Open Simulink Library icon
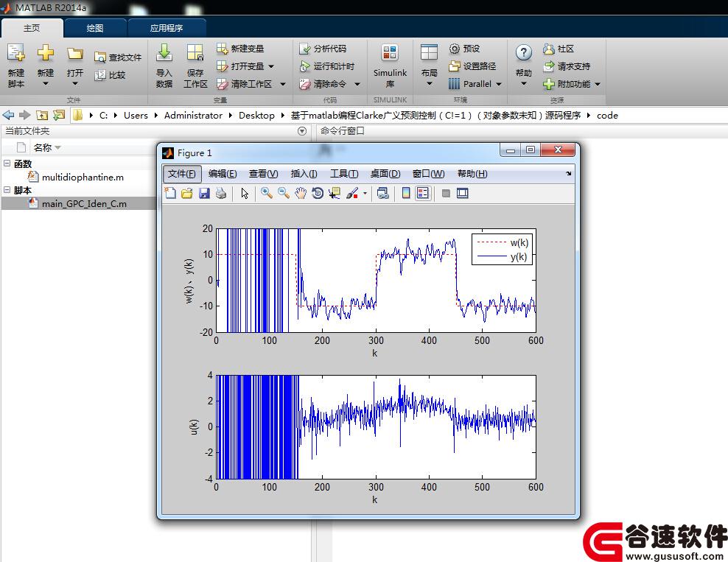Image resolution: width=728 pixels, height=562 pixels. coord(390,53)
